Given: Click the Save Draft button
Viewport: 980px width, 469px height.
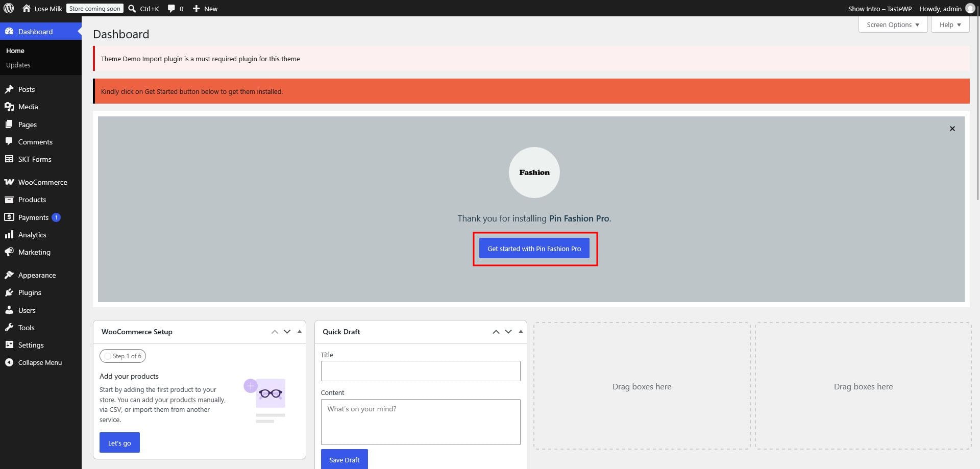Looking at the screenshot, I should 344,460.
